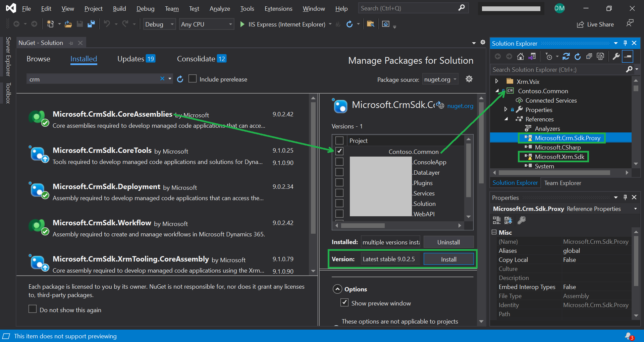Uncheck the Contoso.Common project checkbox
Image resolution: width=644 pixels, height=342 pixels.
coord(339,151)
